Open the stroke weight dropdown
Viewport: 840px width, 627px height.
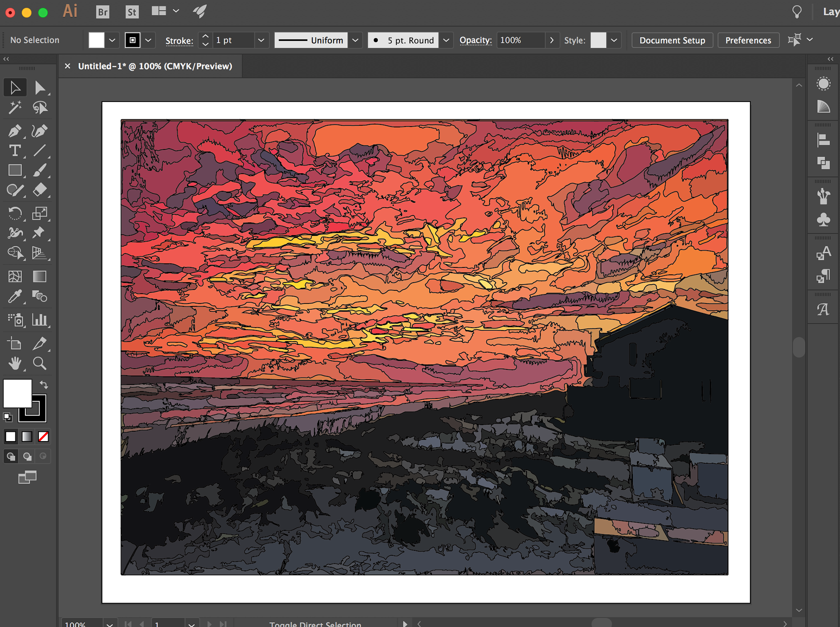pyautogui.click(x=261, y=40)
